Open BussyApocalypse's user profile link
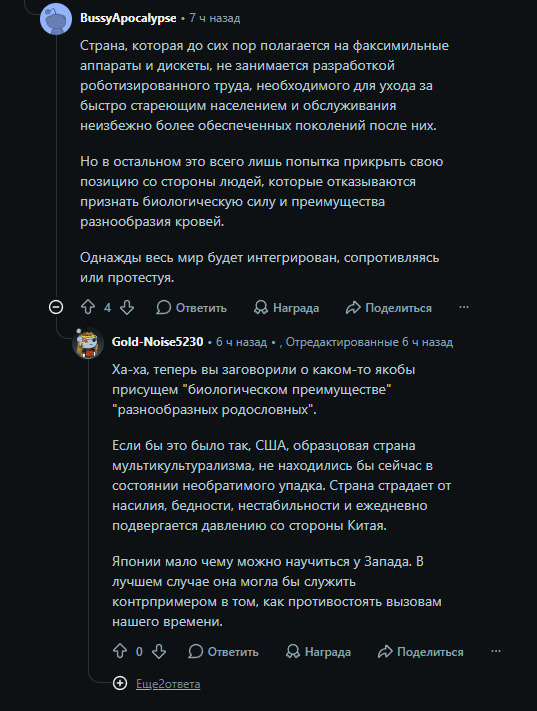537x711 pixels. pyautogui.click(x=128, y=18)
